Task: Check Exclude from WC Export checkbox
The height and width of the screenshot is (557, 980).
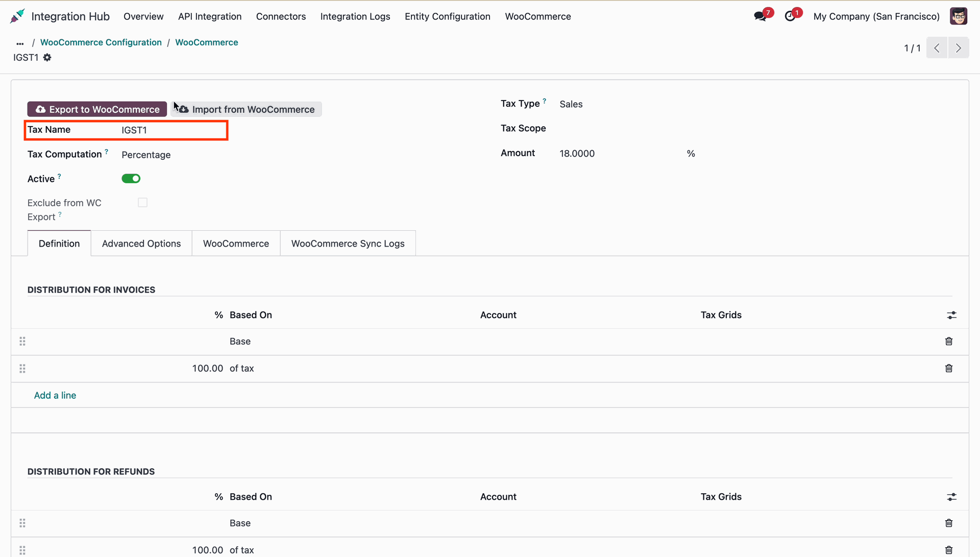Action: point(143,203)
